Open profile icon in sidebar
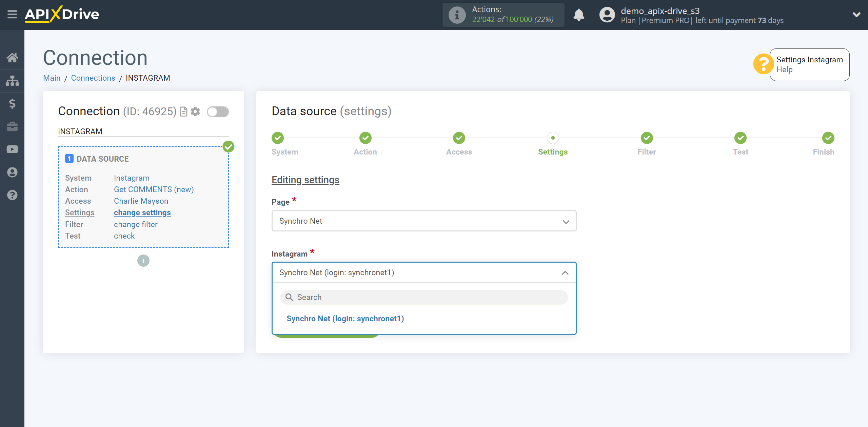Viewport: 868px width, 427px height. (x=12, y=172)
